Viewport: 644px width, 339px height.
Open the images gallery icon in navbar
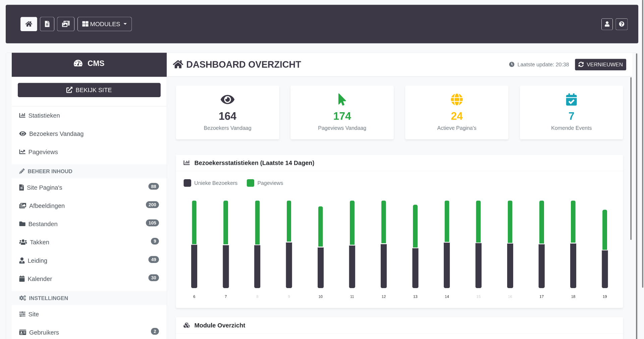click(x=66, y=24)
